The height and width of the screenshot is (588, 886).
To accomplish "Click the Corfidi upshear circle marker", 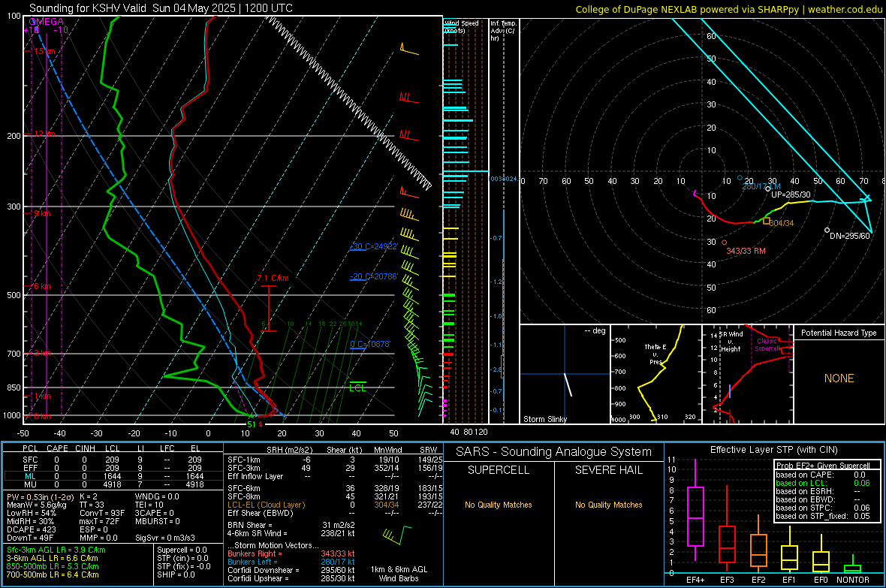I will pyautogui.click(x=767, y=188).
